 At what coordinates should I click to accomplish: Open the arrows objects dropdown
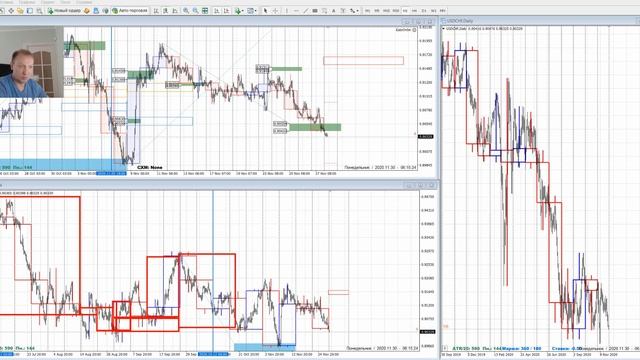[x=354, y=11]
